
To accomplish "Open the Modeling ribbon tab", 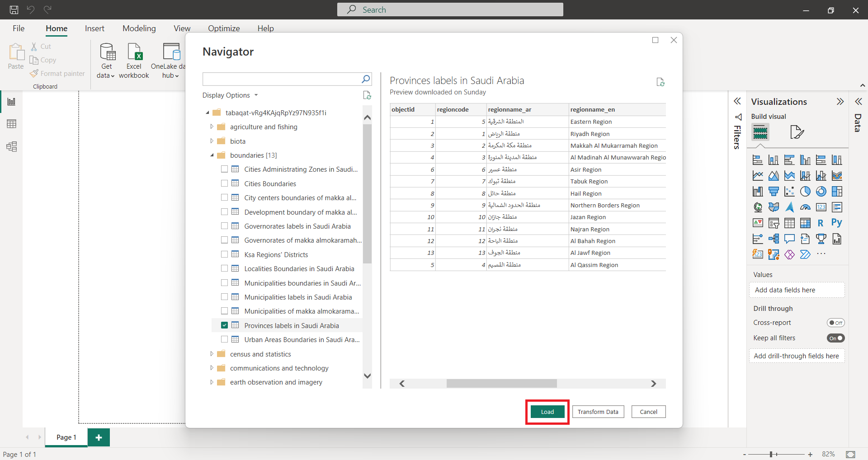I will pos(139,28).
